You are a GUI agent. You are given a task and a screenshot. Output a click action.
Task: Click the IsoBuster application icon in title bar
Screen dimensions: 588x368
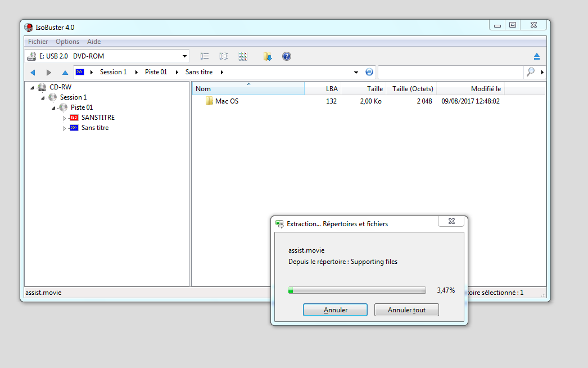pyautogui.click(x=29, y=28)
